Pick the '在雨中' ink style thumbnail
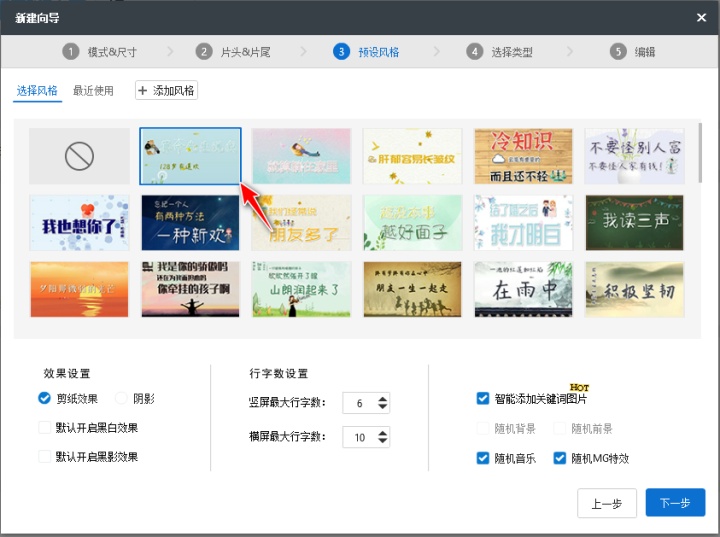 point(523,289)
